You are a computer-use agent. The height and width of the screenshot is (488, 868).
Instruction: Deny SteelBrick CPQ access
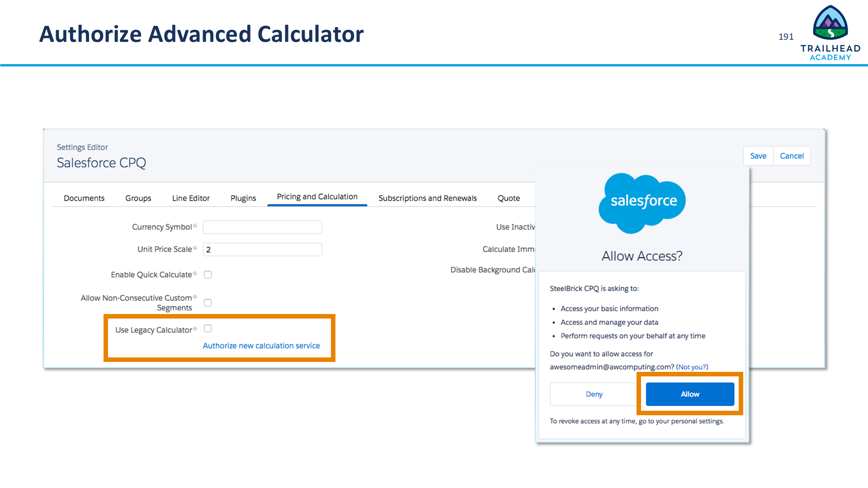coord(594,394)
